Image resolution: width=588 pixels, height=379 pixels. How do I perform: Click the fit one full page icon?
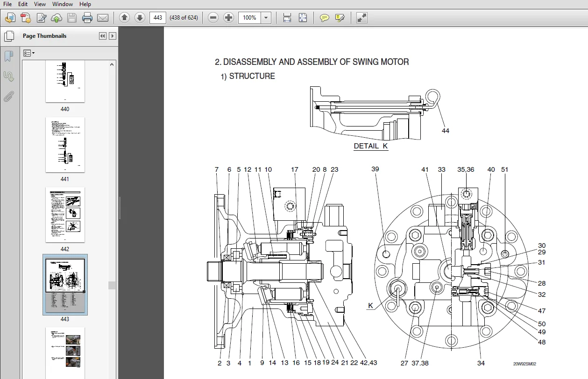tap(303, 18)
